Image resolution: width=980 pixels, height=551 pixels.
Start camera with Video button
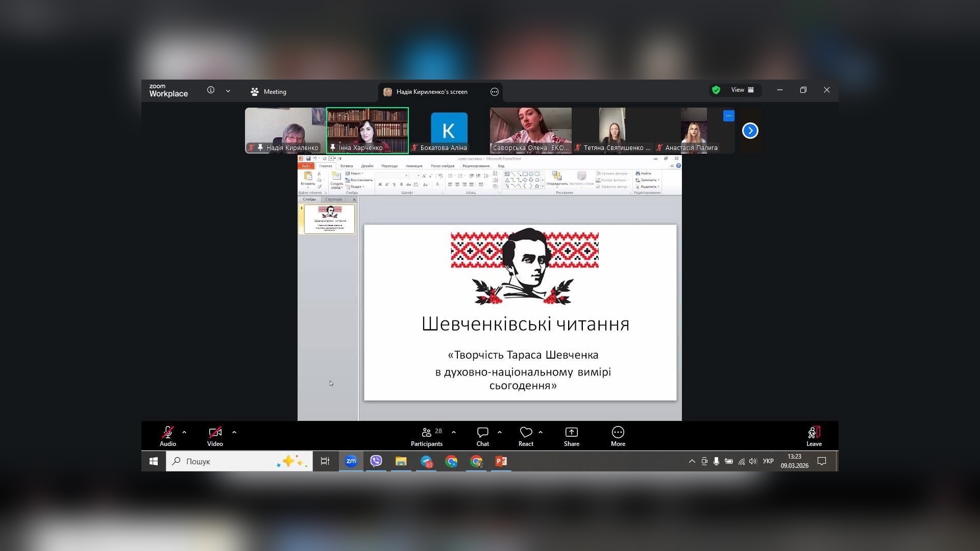click(x=215, y=436)
